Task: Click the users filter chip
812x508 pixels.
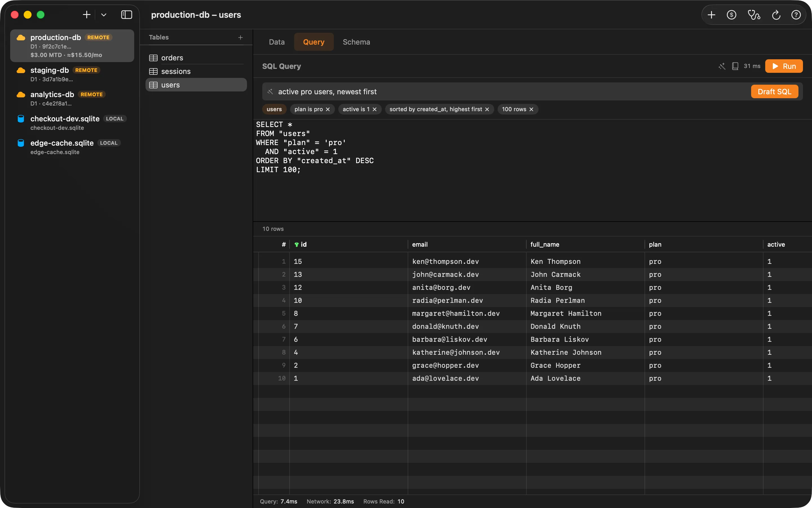Action: pos(274,109)
